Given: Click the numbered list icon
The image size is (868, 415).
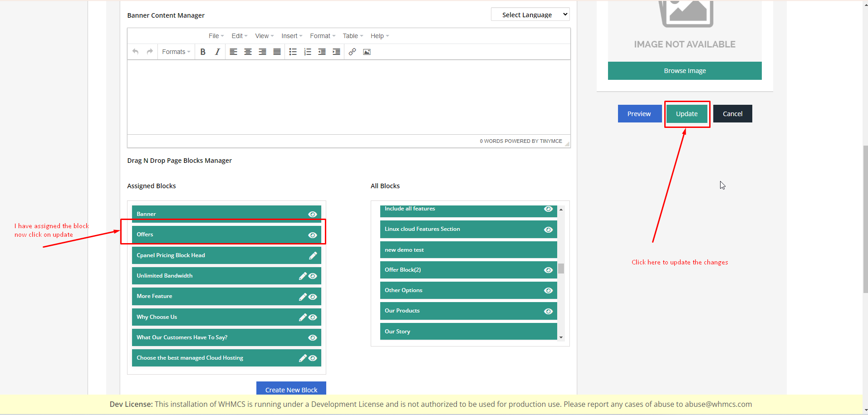Looking at the screenshot, I should [307, 52].
